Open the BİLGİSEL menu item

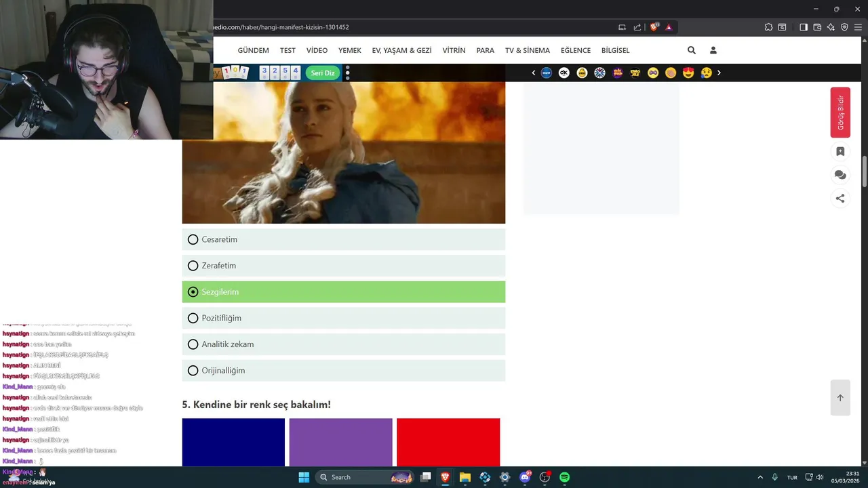coord(615,50)
